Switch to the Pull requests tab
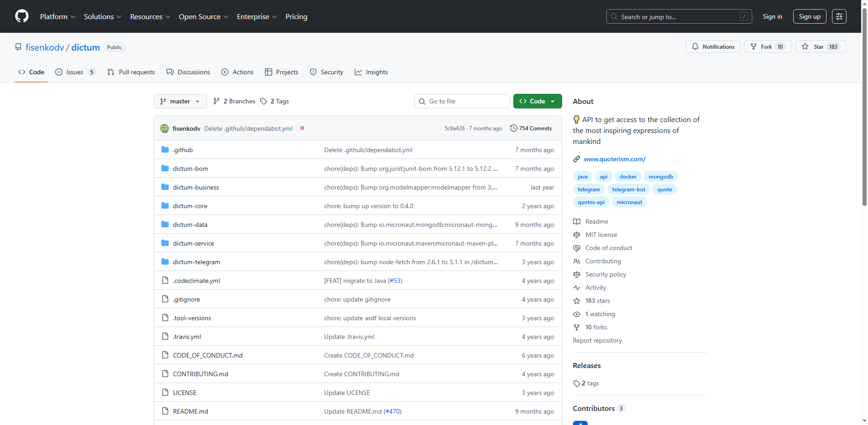868x425 pixels. [131, 72]
